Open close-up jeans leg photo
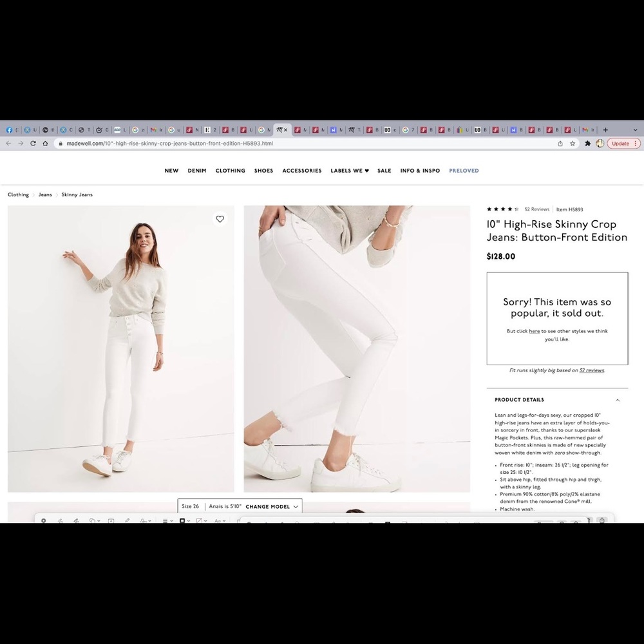Viewport: 644px width, 644px height. (x=357, y=348)
